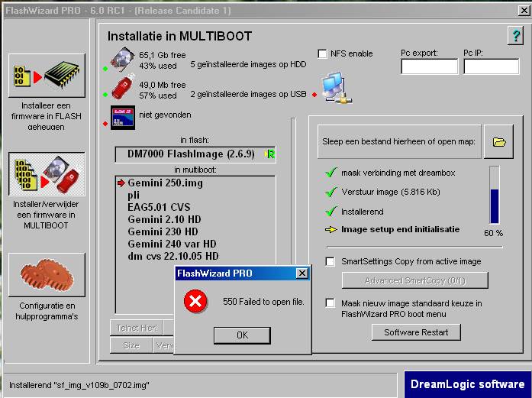The width and height of the screenshot is (532, 398).
Task: Click the green R flag on FlashImage
Action: 270,154
